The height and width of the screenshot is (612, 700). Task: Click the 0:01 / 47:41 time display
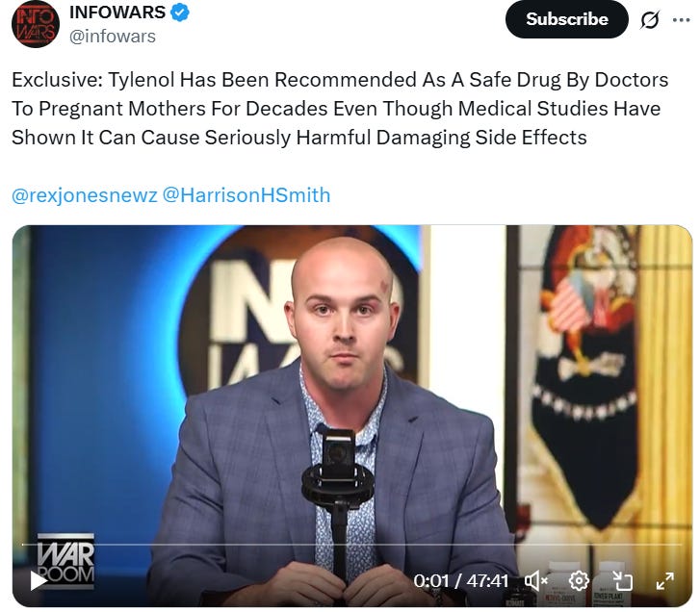461,581
